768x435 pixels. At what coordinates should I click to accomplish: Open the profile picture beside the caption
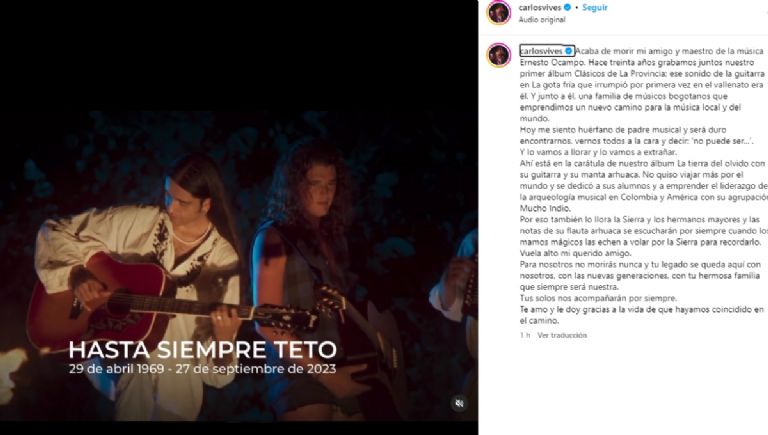coord(499,55)
